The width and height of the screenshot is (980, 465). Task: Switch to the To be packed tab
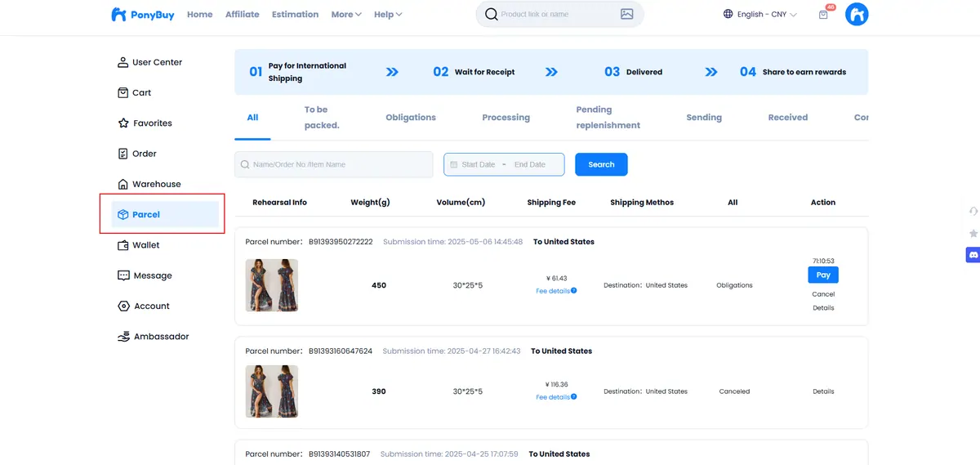[x=322, y=118]
